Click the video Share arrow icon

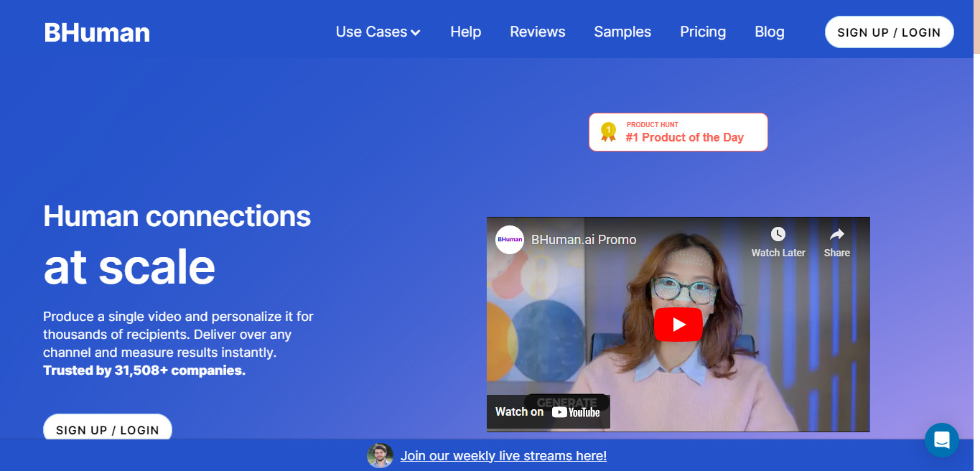(x=836, y=234)
